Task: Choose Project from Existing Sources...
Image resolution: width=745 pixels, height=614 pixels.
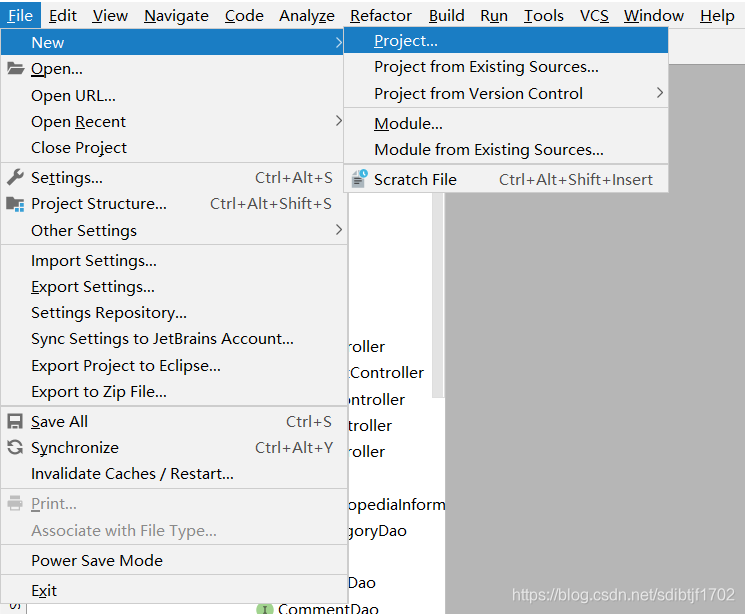Action: coord(506,67)
